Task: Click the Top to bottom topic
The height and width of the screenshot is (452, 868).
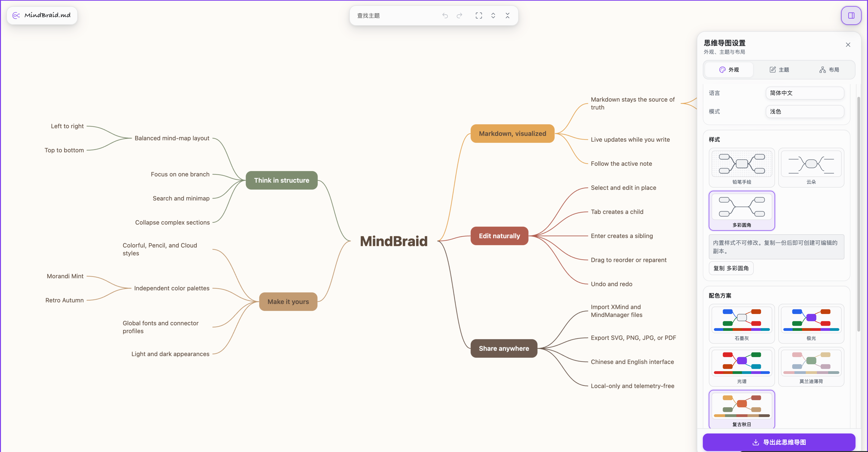Action: [64, 150]
